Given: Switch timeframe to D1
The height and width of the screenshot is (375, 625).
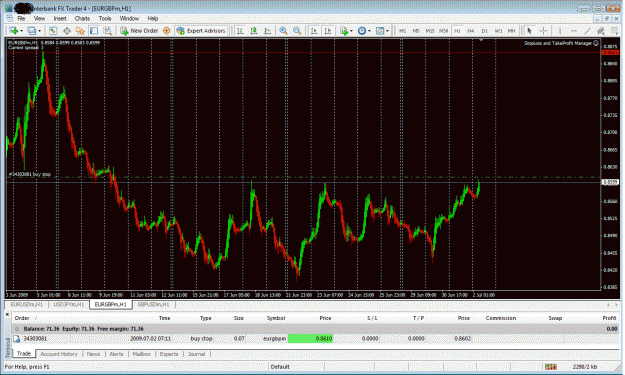Looking at the screenshot, I should [x=485, y=31].
